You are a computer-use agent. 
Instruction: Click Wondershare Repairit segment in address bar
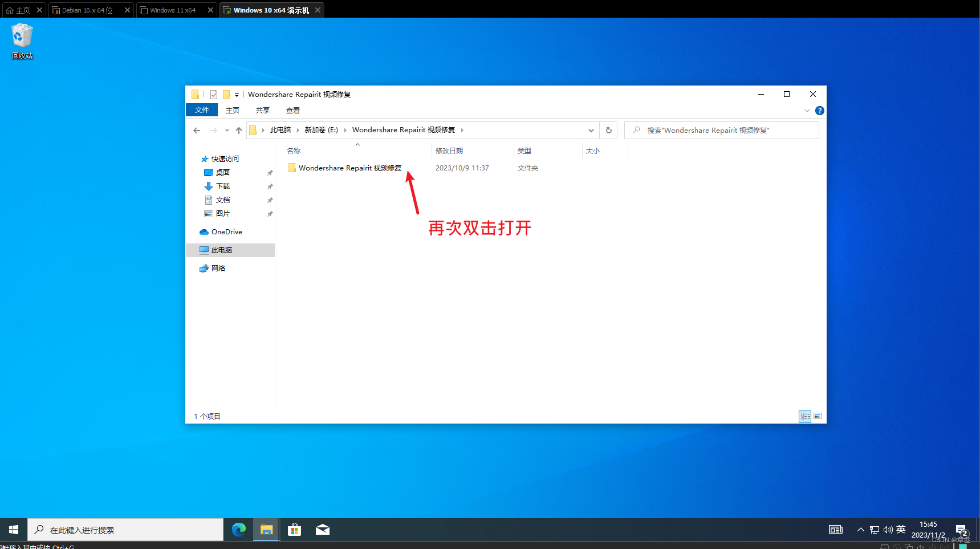404,130
